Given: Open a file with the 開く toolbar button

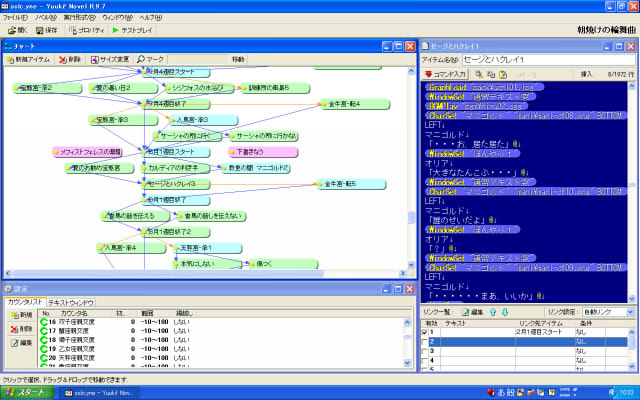Looking at the screenshot, I should click(18, 30).
